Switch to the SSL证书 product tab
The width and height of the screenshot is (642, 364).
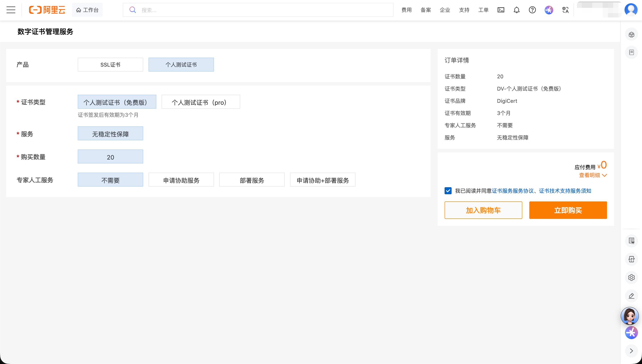[110, 65]
